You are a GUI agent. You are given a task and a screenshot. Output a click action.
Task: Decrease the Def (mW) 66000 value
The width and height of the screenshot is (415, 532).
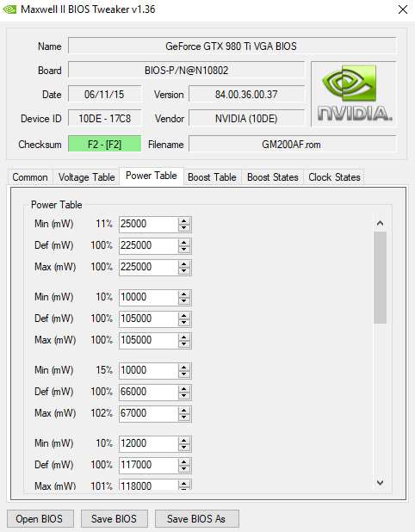pos(183,396)
